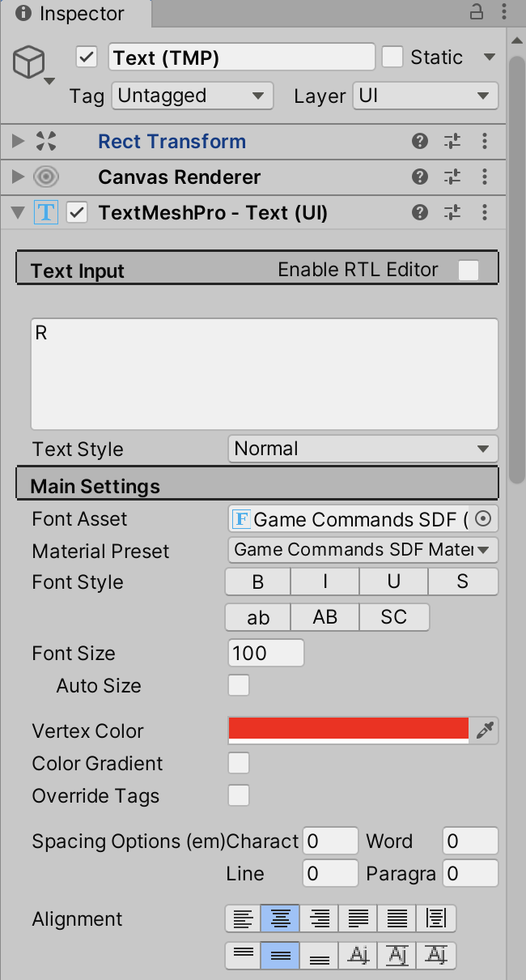Open the Rect Transform help icon
The image size is (526, 980).
419,142
